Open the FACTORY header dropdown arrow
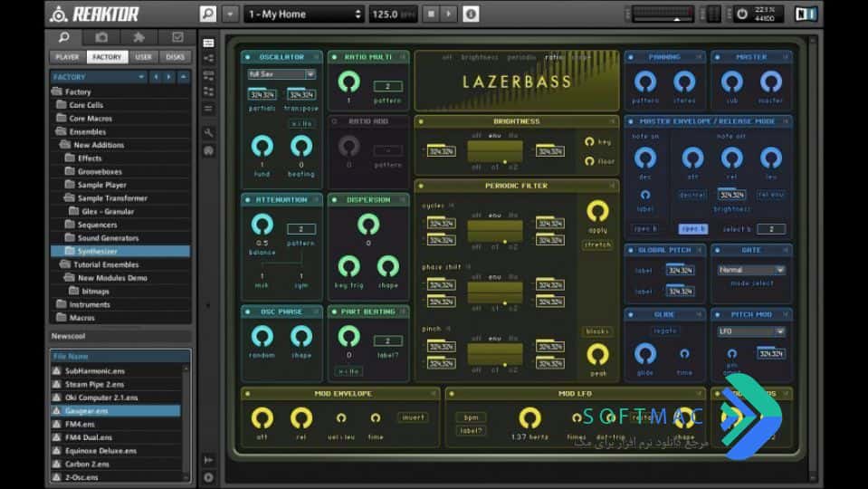This screenshot has width=868, height=489. (x=141, y=77)
